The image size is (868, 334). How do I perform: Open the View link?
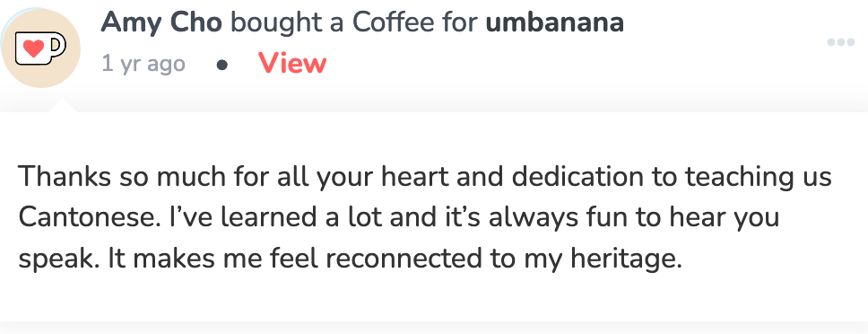292,63
